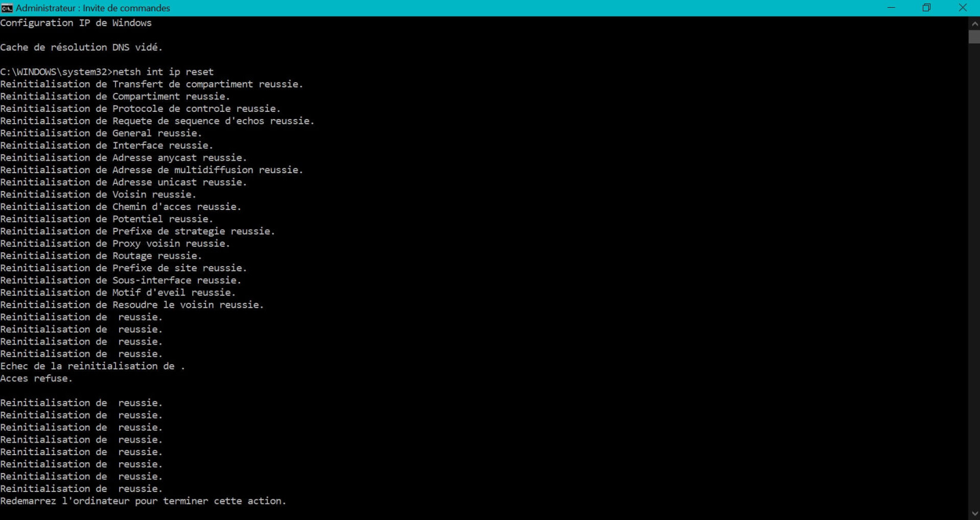Click the line 'Echec de la reinitialisation de .'
This screenshot has width=980, height=520.
coord(93,366)
